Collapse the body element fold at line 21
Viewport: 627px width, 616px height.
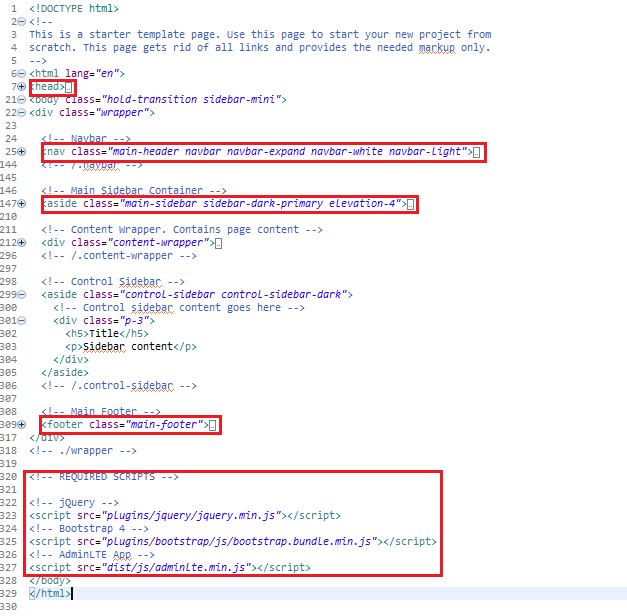[x=22, y=100]
